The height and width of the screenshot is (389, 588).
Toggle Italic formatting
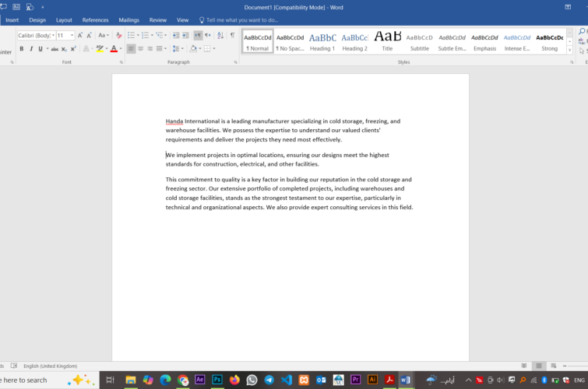tap(31, 49)
